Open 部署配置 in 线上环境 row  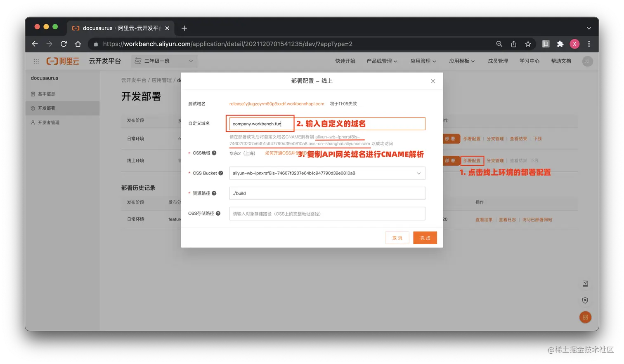tap(472, 161)
